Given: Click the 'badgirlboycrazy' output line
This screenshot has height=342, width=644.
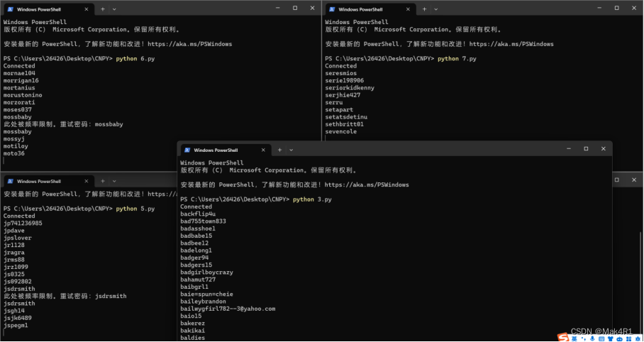Looking at the screenshot, I should pyautogui.click(x=206, y=272).
